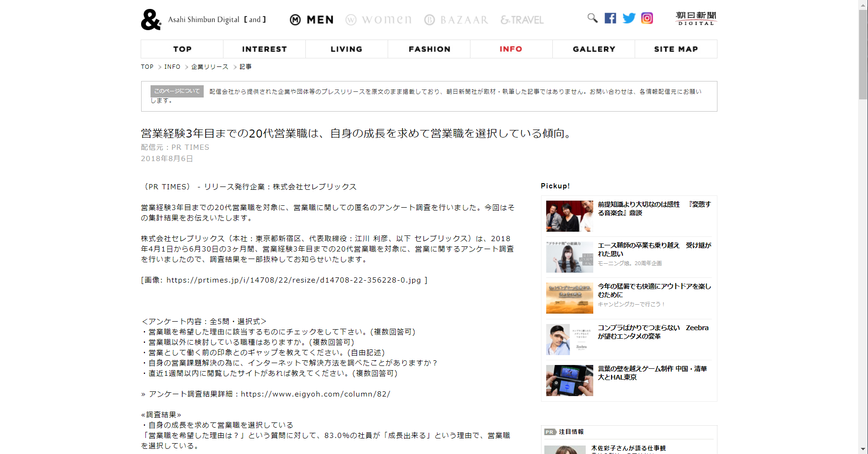The image size is (868, 454).
Task: Click the search magnifier icon
Action: 592,18
